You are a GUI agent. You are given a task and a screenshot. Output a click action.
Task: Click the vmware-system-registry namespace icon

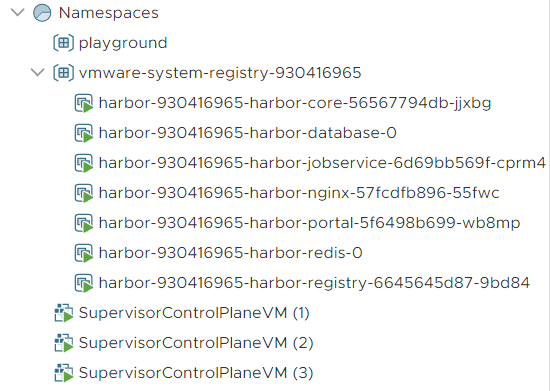63,73
